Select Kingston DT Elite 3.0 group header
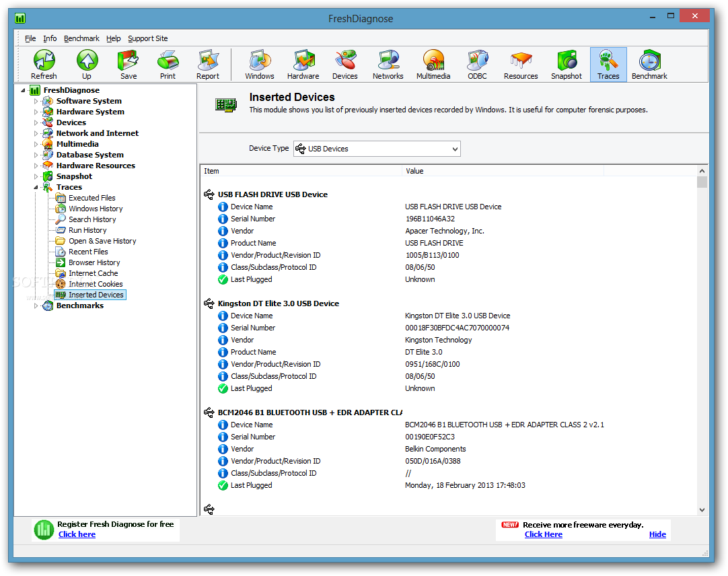This screenshot has height=576, width=728. pos(278,303)
